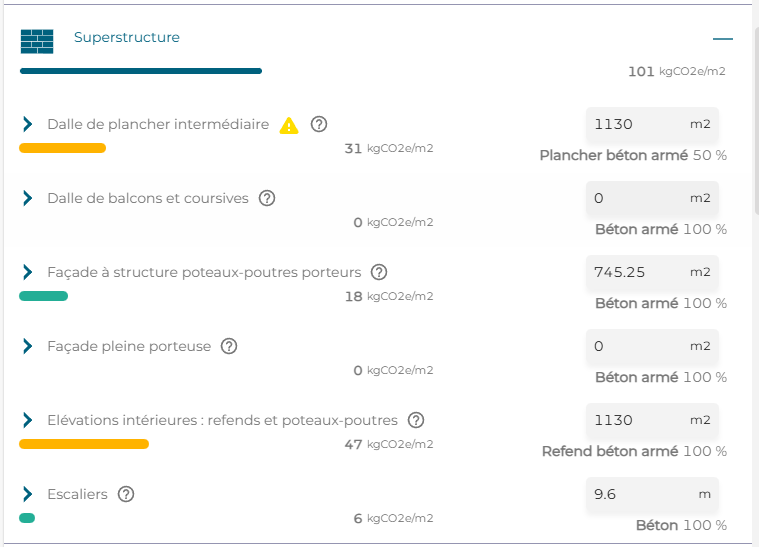Click the Superstructure section title
This screenshot has height=547, width=759.
point(127,38)
